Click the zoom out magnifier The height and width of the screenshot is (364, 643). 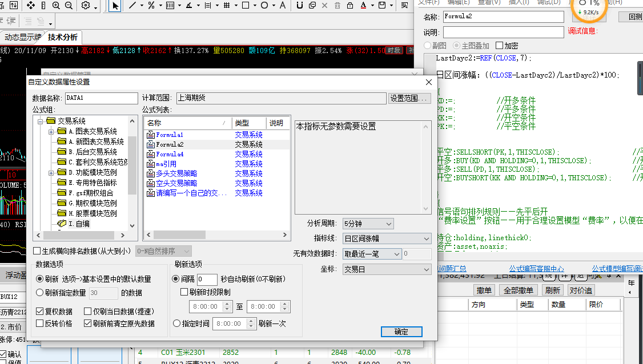[69, 5]
